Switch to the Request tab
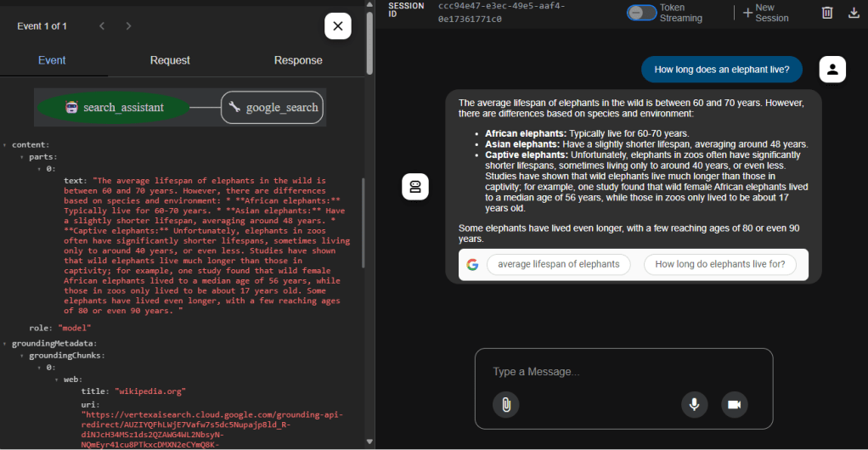 coord(170,60)
